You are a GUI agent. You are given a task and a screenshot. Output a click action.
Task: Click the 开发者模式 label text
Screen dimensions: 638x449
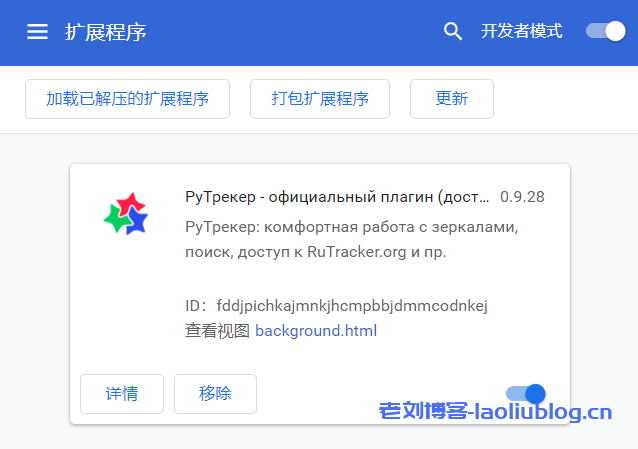tap(521, 31)
